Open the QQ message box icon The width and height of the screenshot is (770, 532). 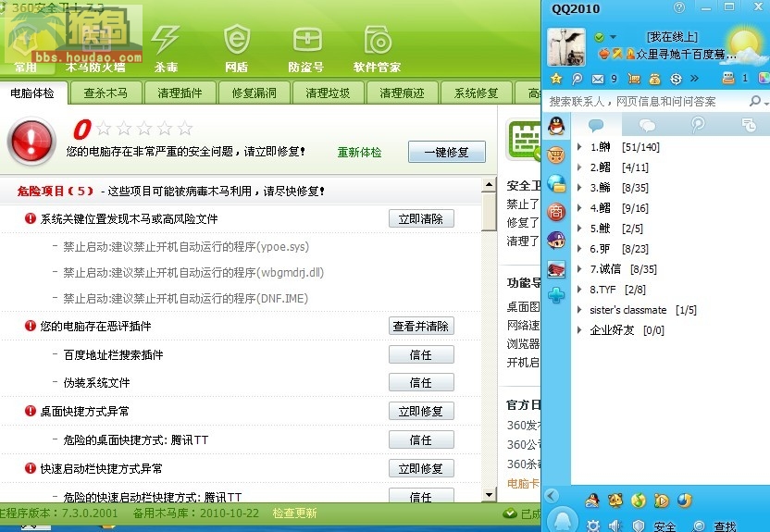click(728, 78)
